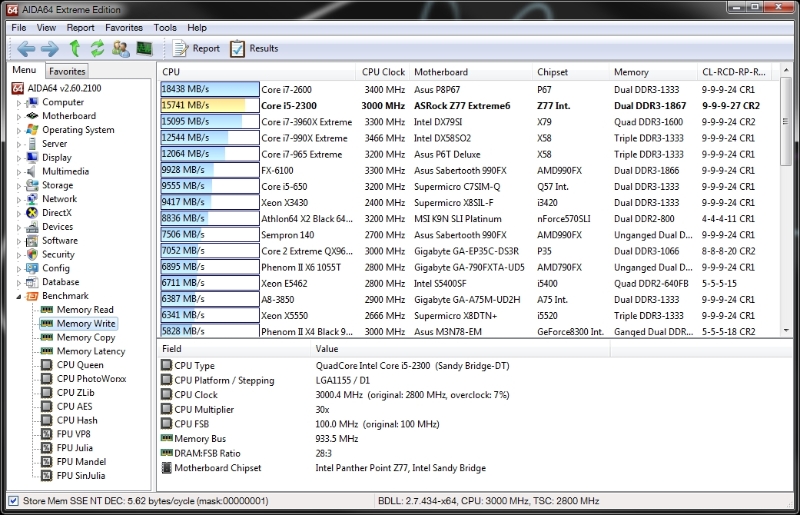Switch to the Menu sidebar tab
Viewport: 800px width, 515px height.
point(24,70)
